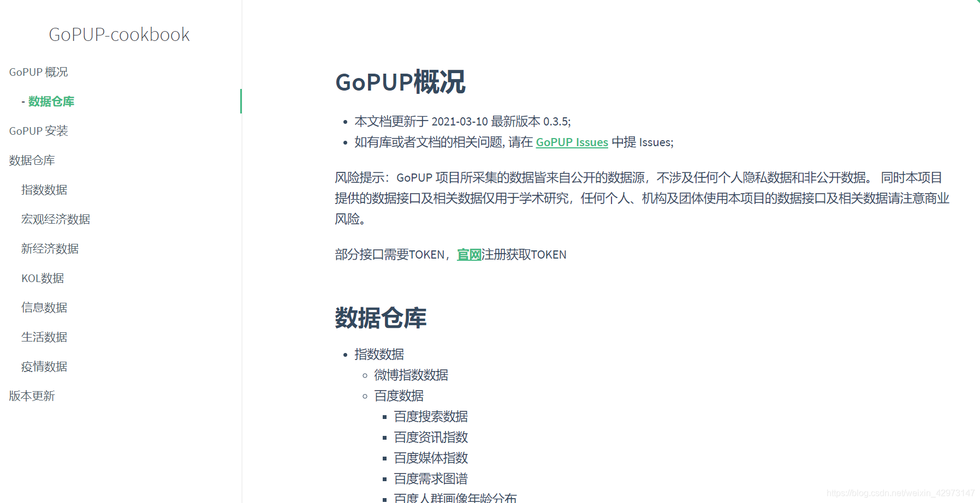The image size is (980, 503).
Task: Select GoPUP 概况 in the sidebar
Action: 38,71
